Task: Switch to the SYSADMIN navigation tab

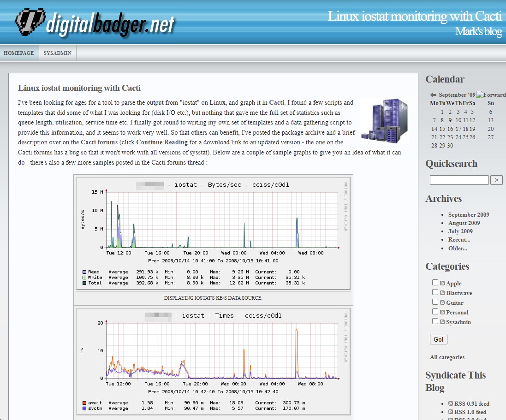Action: (x=58, y=53)
